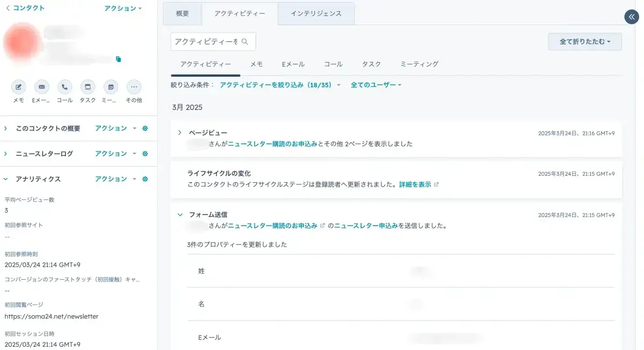644x350 pixels.
Task: Select the Eメール sub-tab
Action: pos(293,64)
